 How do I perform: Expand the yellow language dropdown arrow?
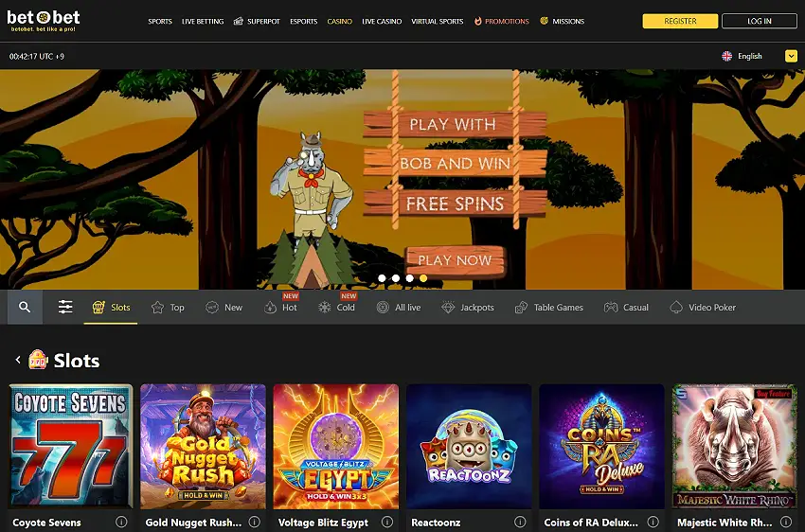(791, 56)
